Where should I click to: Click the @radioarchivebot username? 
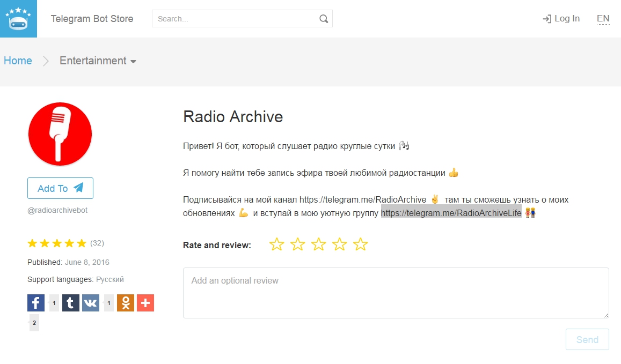tap(57, 211)
